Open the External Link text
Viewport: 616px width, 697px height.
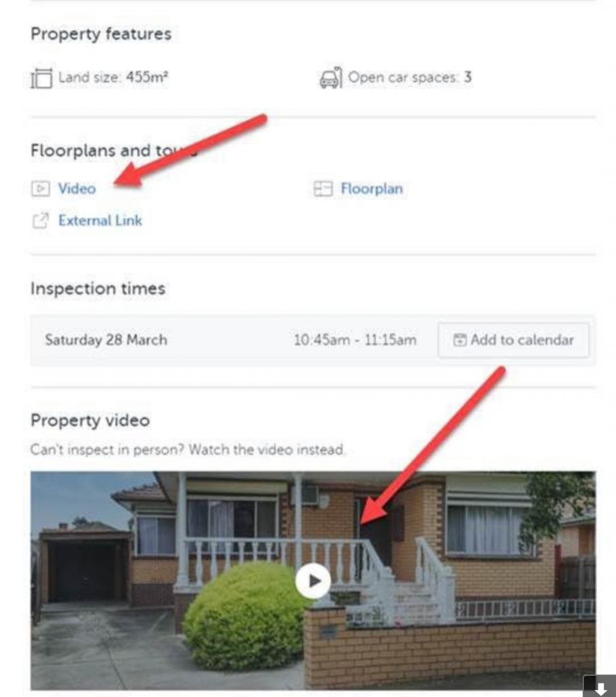pyautogui.click(x=100, y=221)
